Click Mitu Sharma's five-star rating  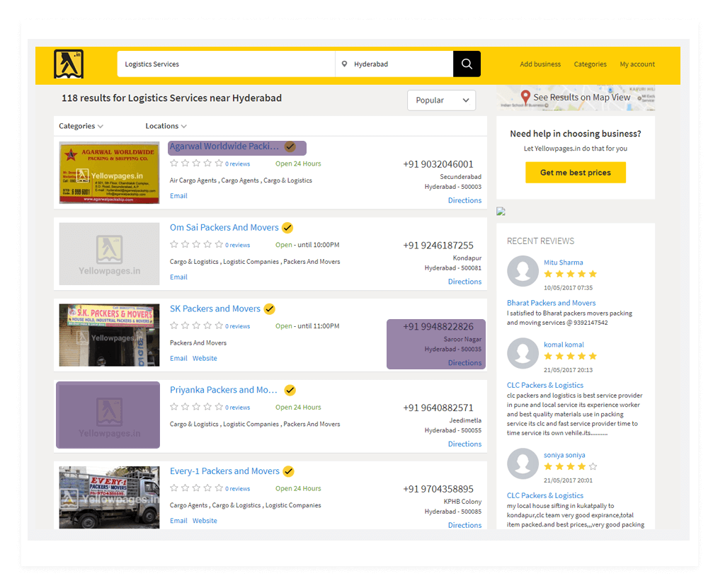pos(570,274)
